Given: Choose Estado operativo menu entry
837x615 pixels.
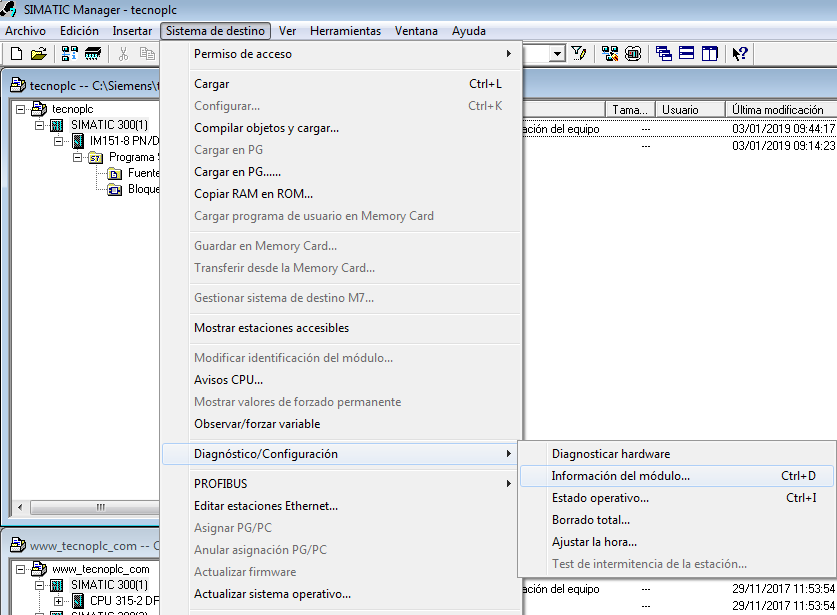Looking at the screenshot, I should tap(676, 498).
